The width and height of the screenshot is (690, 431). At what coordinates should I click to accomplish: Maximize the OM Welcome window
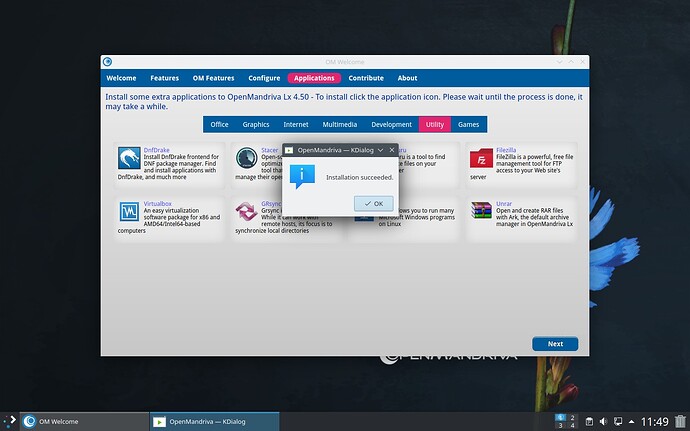[x=571, y=62]
